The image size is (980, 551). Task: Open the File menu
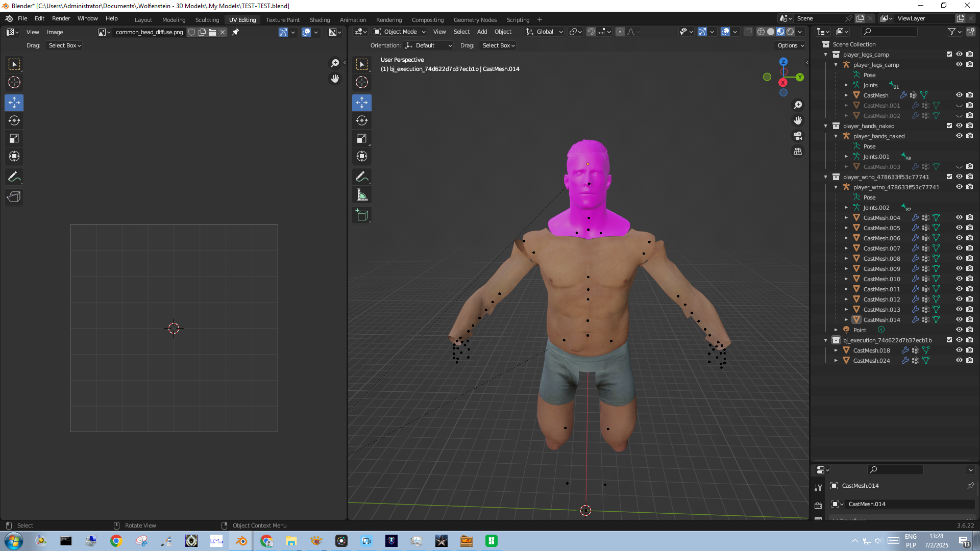pyautogui.click(x=22, y=18)
